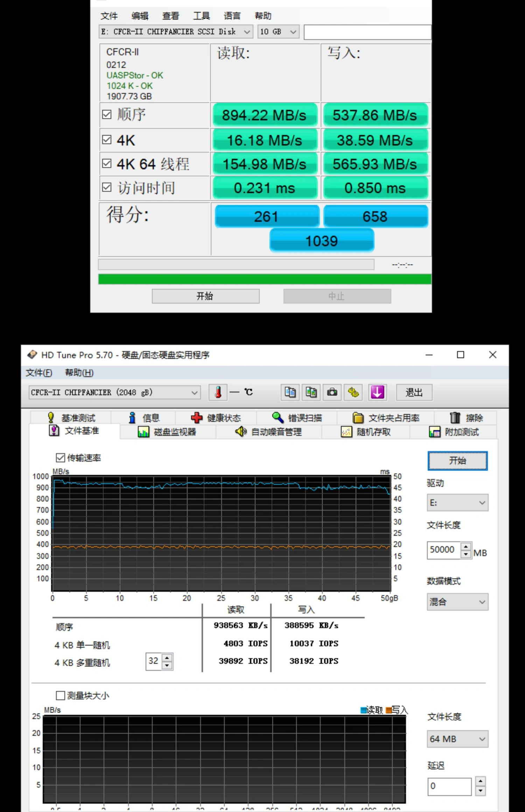Click the 32 queue depth input field
This screenshot has height=812, width=525.
tap(154, 661)
